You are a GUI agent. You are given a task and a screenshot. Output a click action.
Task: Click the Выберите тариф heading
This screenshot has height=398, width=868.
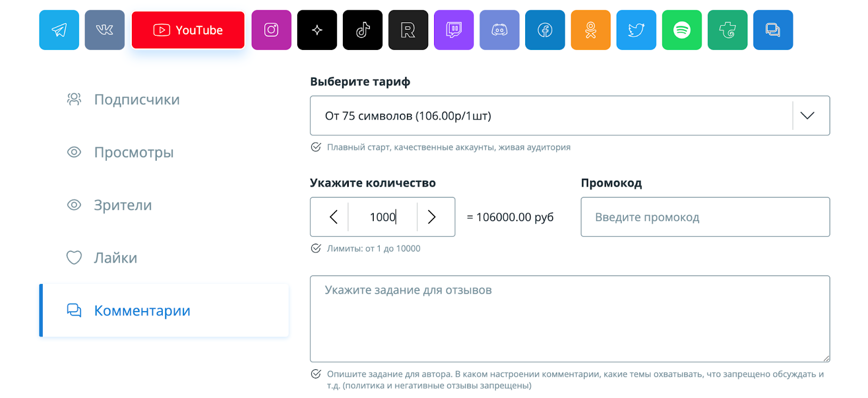coord(360,82)
